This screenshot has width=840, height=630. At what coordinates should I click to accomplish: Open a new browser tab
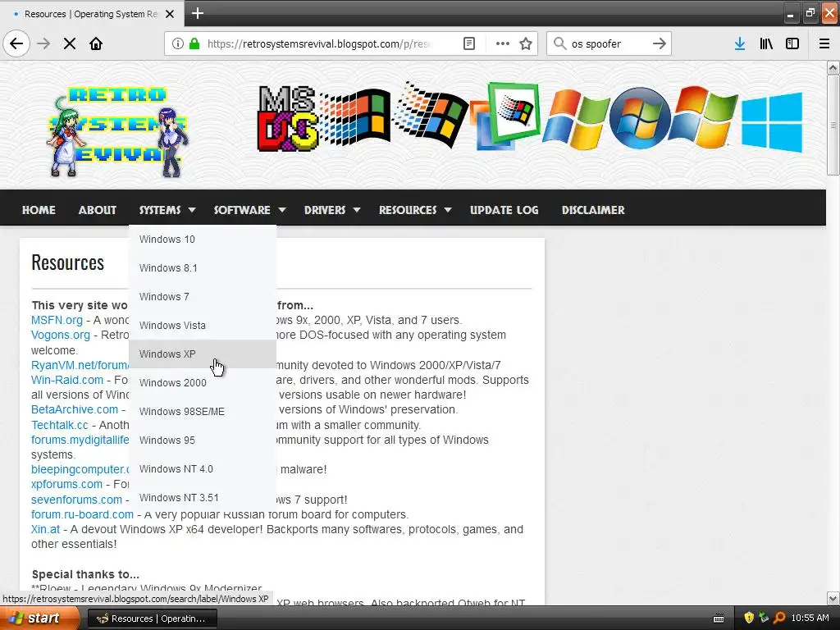tap(198, 13)
